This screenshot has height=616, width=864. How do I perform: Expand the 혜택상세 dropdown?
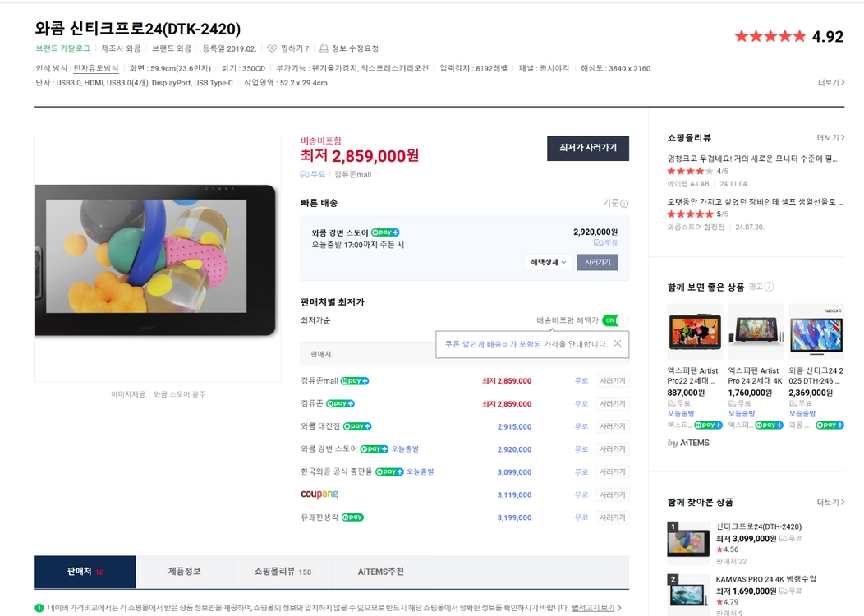point(549,262)
